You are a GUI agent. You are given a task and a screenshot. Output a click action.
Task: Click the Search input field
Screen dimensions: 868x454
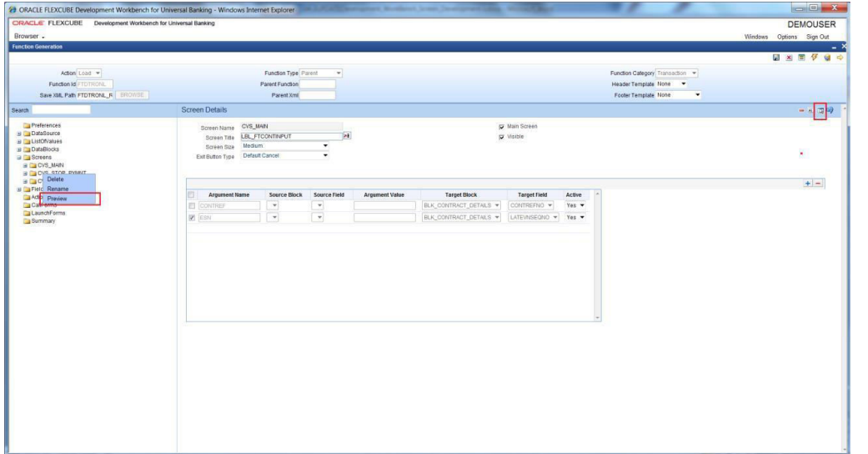point(61,110)
